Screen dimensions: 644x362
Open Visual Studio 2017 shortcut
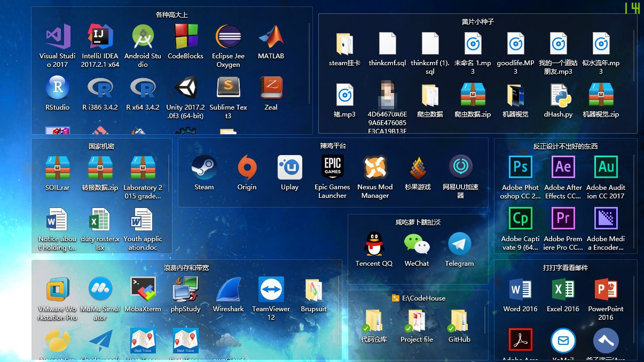point(58,37)
